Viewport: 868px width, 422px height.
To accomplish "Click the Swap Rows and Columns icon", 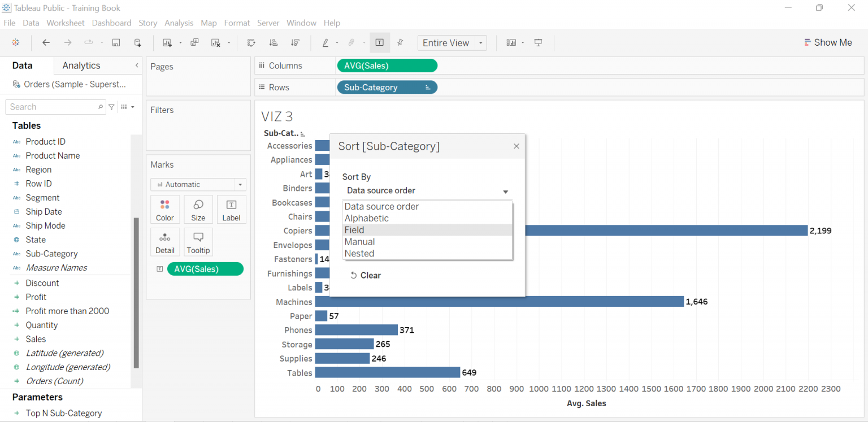I will click(x=251, y=42).
